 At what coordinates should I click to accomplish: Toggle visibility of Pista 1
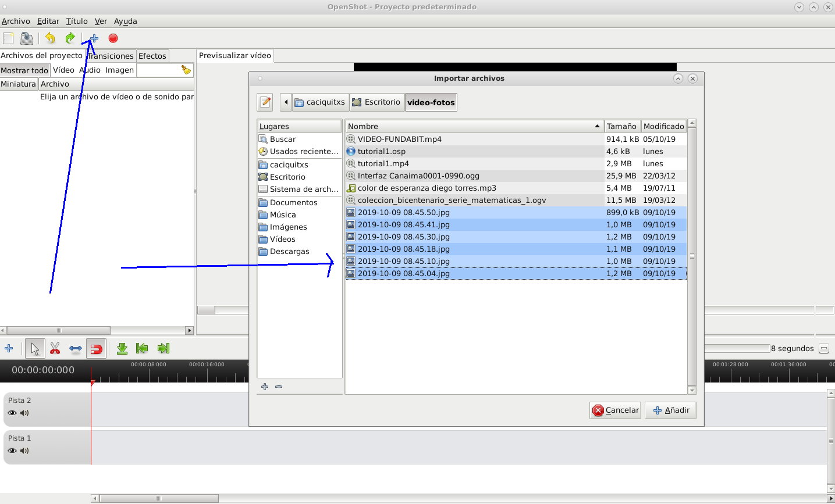[x=12, y=451]
